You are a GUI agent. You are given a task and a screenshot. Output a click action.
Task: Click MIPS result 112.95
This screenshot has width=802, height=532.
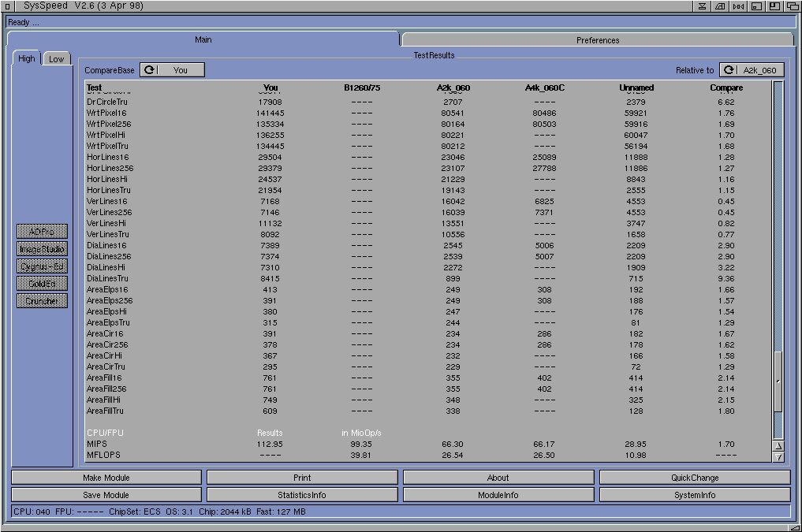point(270,444)
